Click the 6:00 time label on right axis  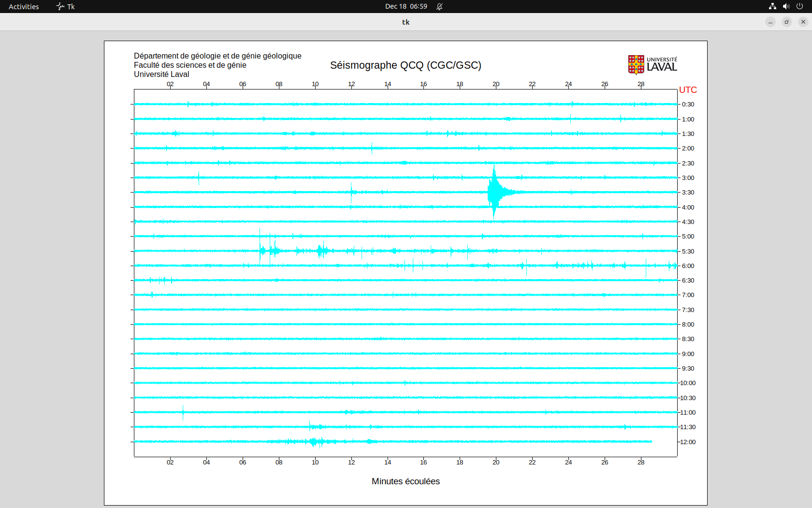click(688, 266)
